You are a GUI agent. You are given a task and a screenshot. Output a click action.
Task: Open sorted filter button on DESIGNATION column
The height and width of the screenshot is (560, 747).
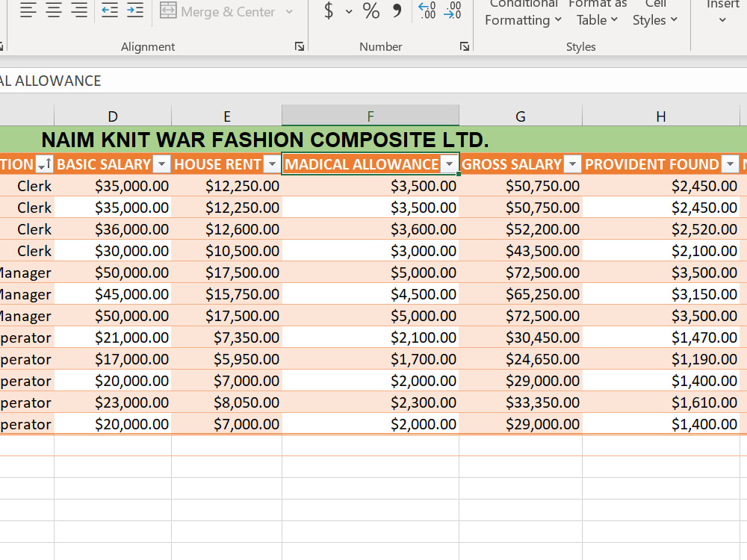[x=45, y=164]
